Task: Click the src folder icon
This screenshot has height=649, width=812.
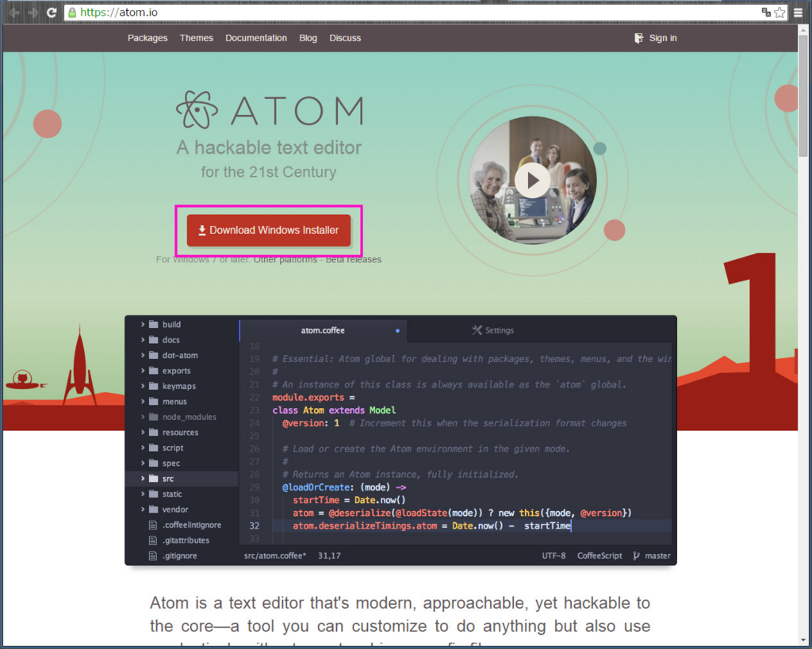Action: (153, 479)
